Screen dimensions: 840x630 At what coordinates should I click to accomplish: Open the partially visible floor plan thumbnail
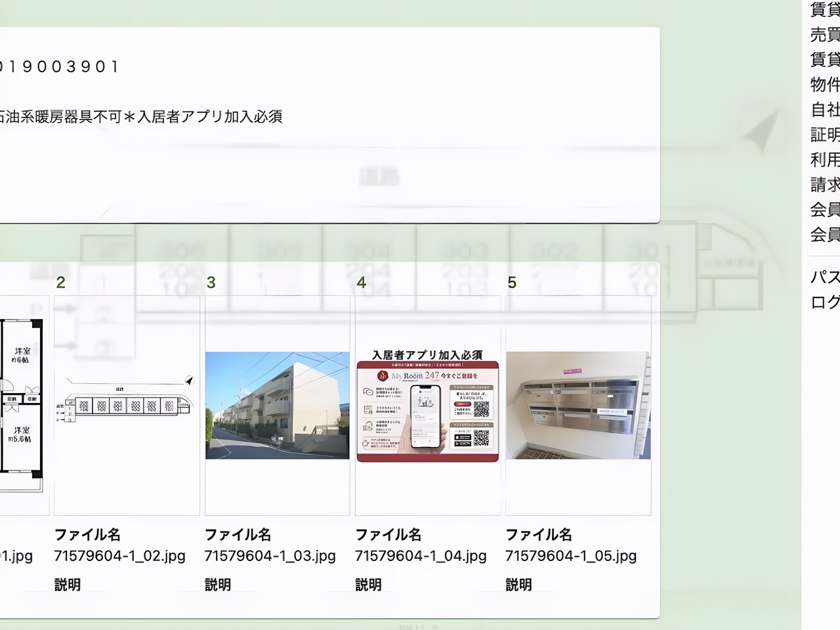point(24,406)
